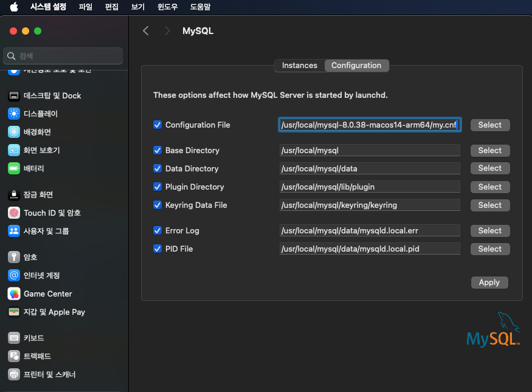
Task: Open the 사용자 및 그룹 users icon
Action: [x=14, y=231]
